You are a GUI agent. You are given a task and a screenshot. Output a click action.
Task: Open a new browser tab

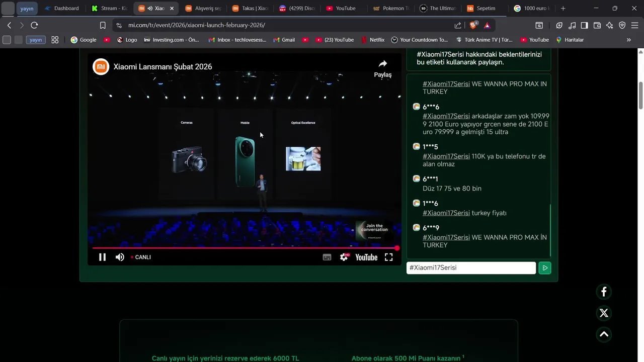tap(563, 9)
